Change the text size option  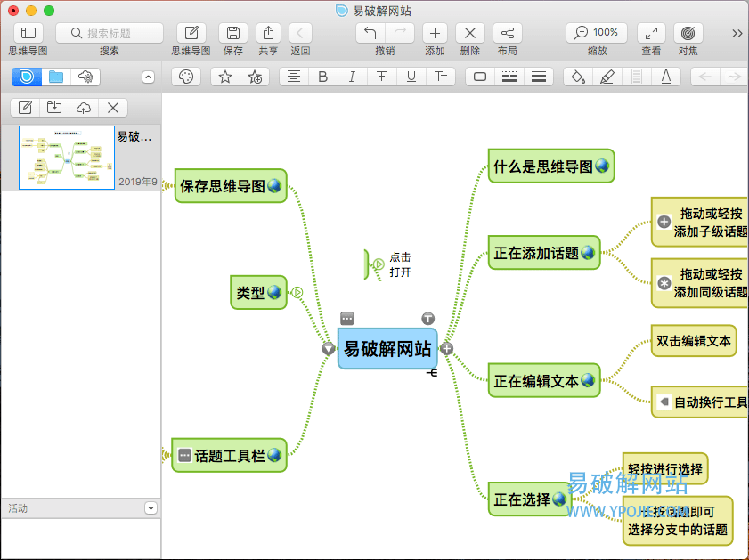click(441, 77)
